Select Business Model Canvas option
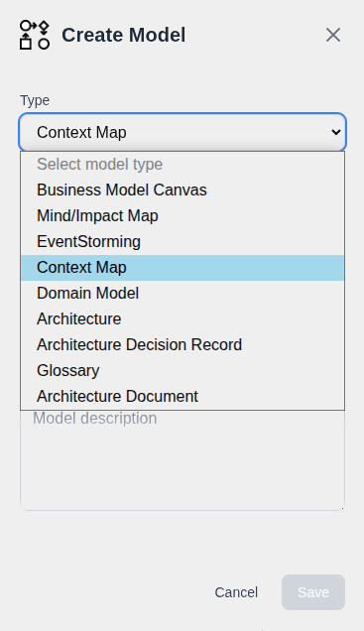Screen dimensions: 364x631 tap(182, 189)
